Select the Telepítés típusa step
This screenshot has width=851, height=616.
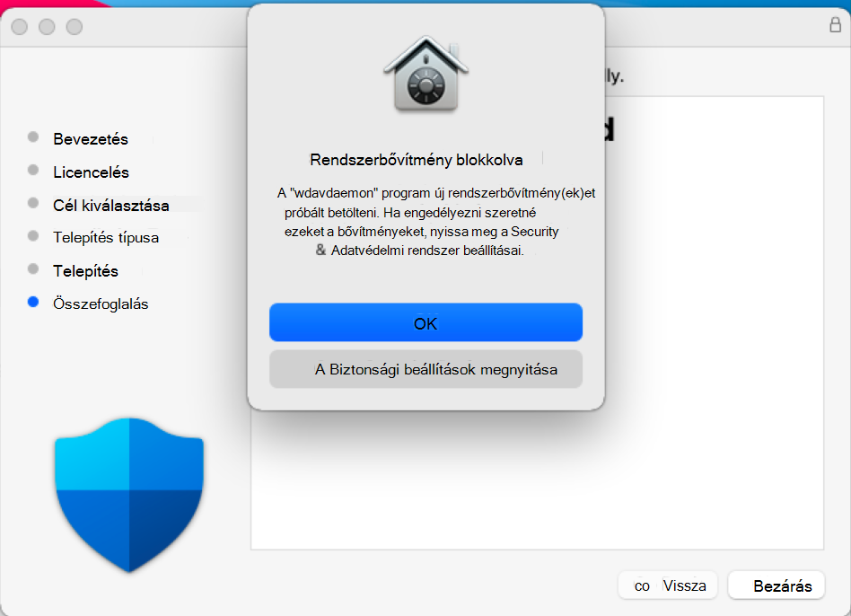point(106,238)
